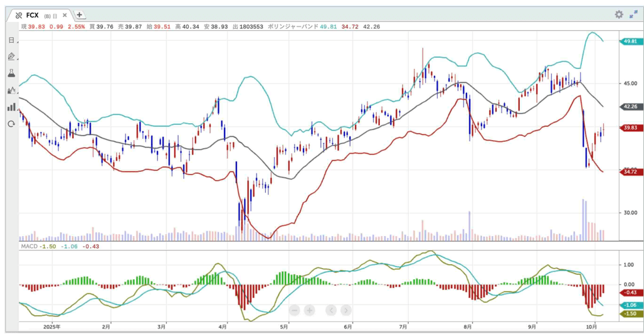Open the 日 timeframe dropdown in left toolbar
644x334 pixels.
[x=11, y=40]
